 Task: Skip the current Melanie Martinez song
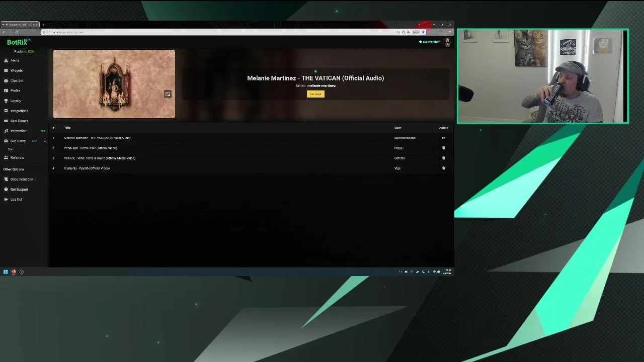(443, 138)
